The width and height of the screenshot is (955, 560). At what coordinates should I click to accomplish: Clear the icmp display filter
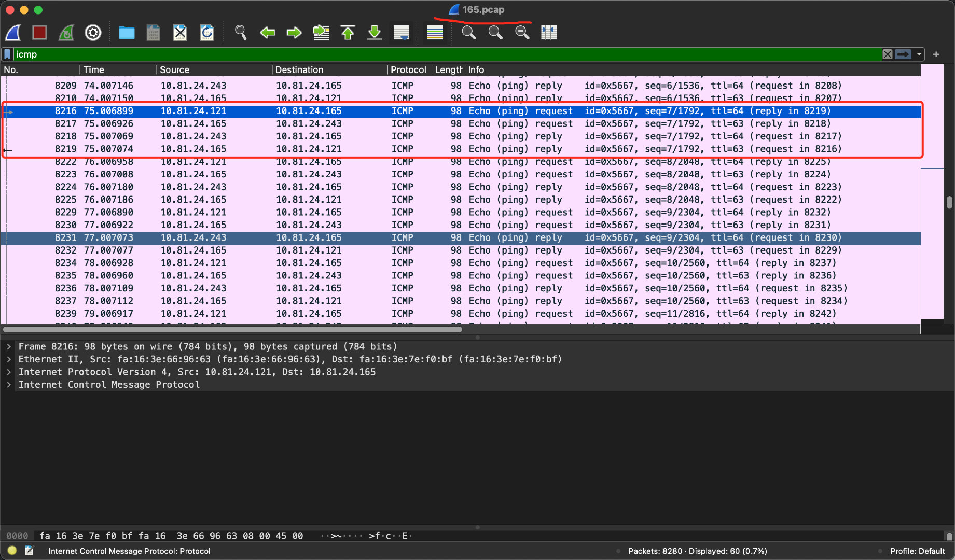tap(887, 54)
